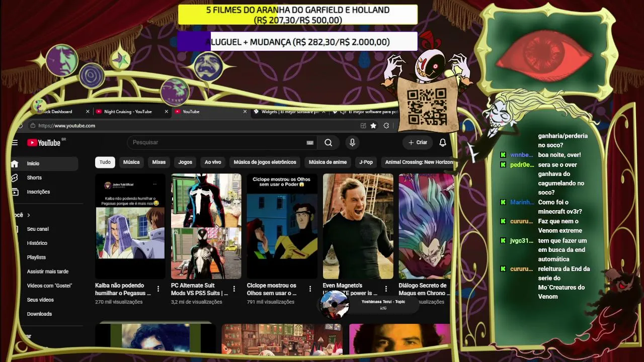Go to the YouTube logo home link
Screen dimensions: 644x362
[x=44, y=143]
